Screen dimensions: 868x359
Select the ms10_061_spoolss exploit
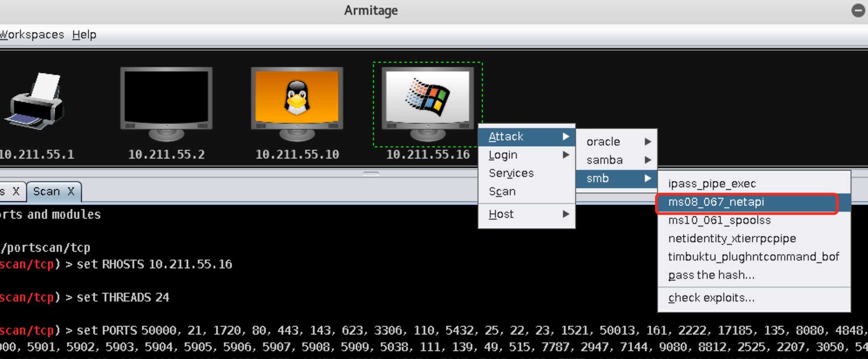[x=754, y=220]
